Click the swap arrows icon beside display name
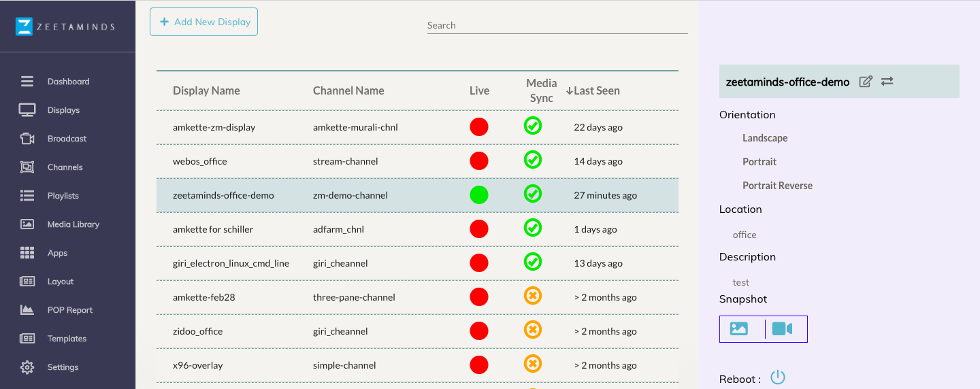980x389 pixels. tap(887, 82)
